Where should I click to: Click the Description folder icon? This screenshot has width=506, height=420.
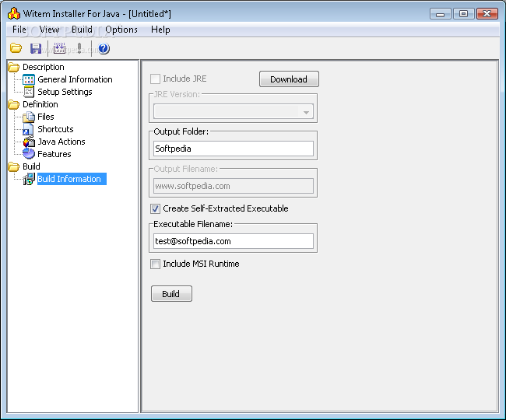point(14,67)
